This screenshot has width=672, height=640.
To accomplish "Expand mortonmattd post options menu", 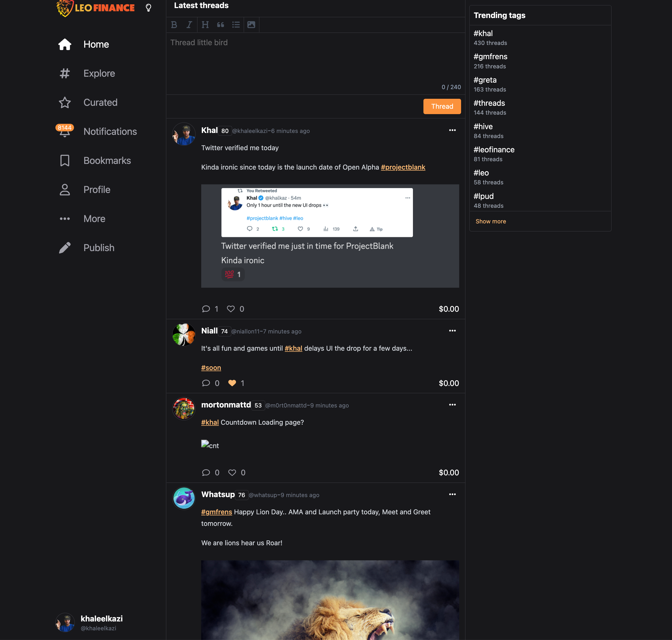I will pyautogui.click(x=452, y=405).
